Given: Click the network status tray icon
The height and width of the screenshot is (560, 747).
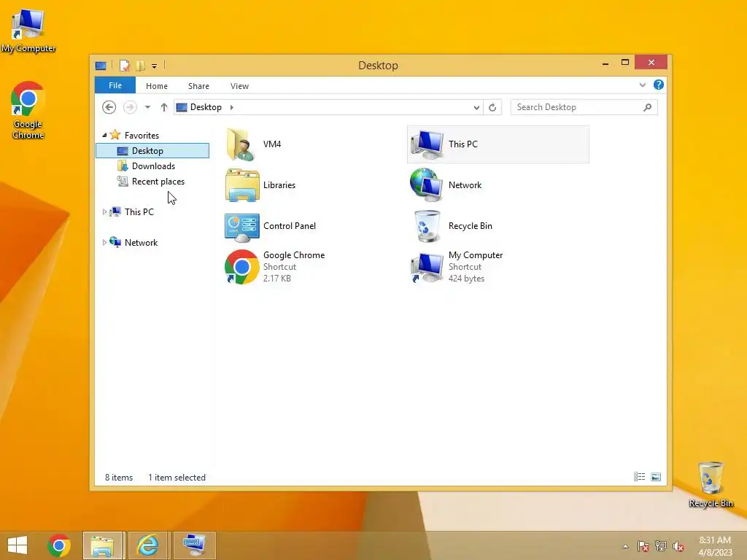Looking at the screenshot, I should click(661, 546).
